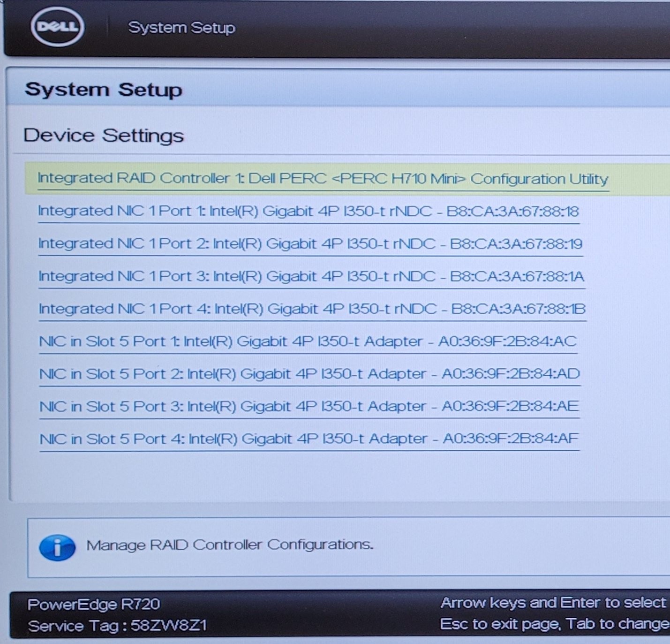This screenshot has height=644, width=670.
Task: Open Integrated NIC 1 Port 1 settings
Action: pyautogui.click(x=309, y=211)
